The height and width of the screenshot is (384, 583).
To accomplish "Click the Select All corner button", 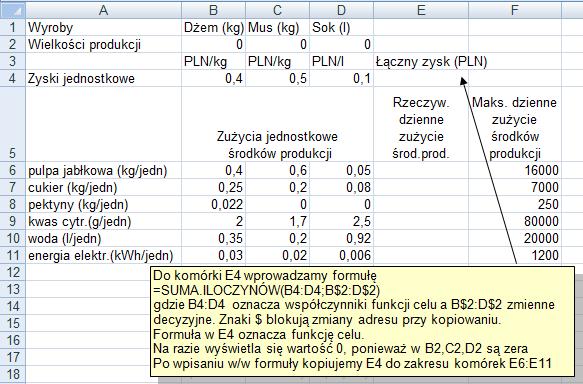I will point(13,10).
